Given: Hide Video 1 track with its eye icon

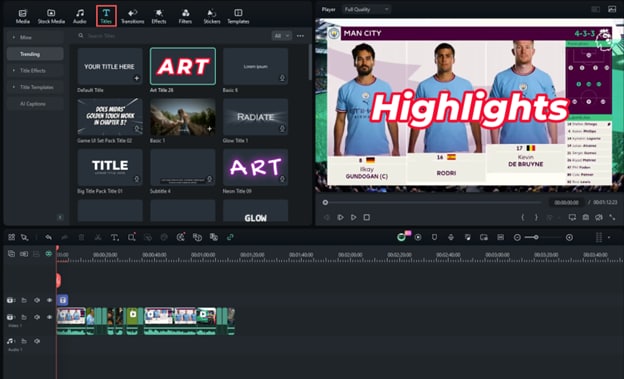Looking at the screenshot, I should [49, 317].
